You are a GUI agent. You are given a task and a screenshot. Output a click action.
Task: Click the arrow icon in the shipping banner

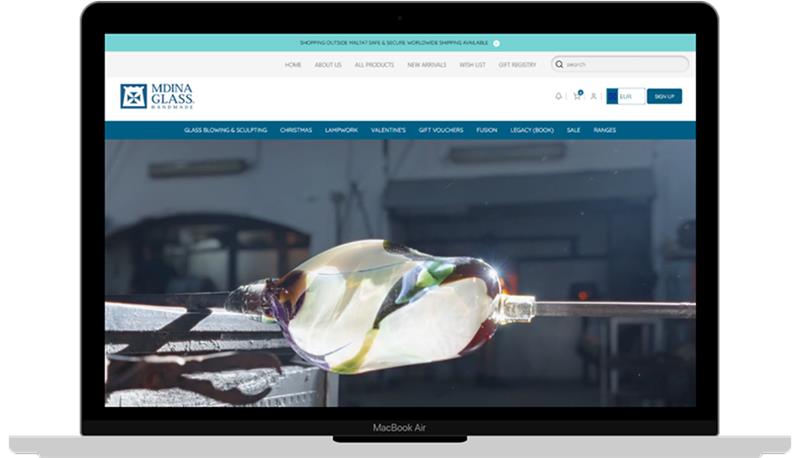(497, 43)
